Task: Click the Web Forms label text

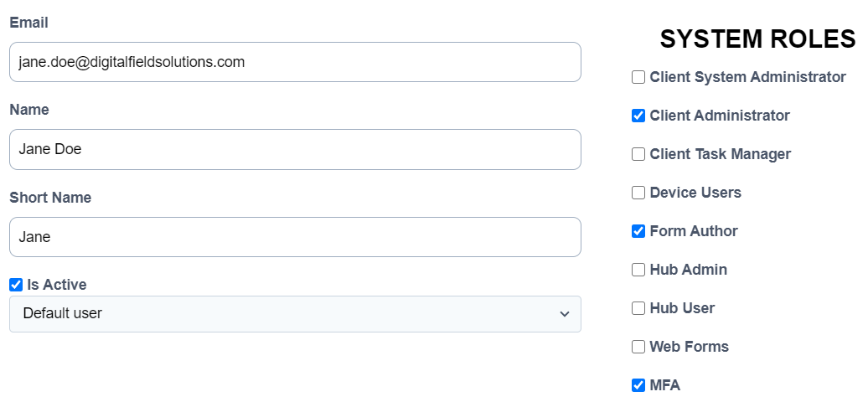Action: (690, 347)
